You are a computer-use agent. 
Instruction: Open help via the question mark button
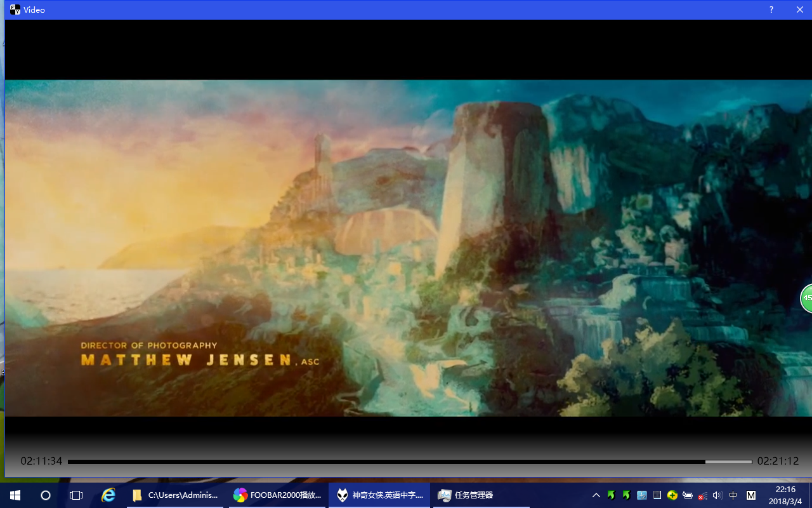[771, 10]
